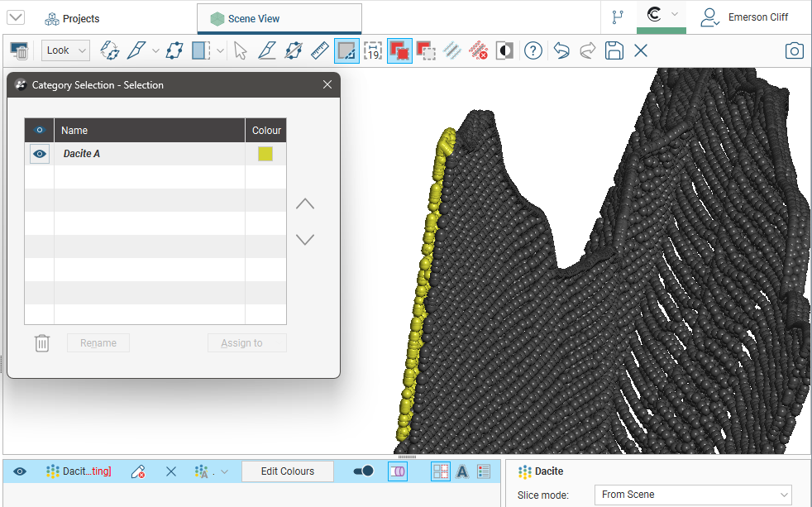Screen dimensions: 812x507
Task: Click the Dacite A yellow colour swatch
Action: pos(265,154)
